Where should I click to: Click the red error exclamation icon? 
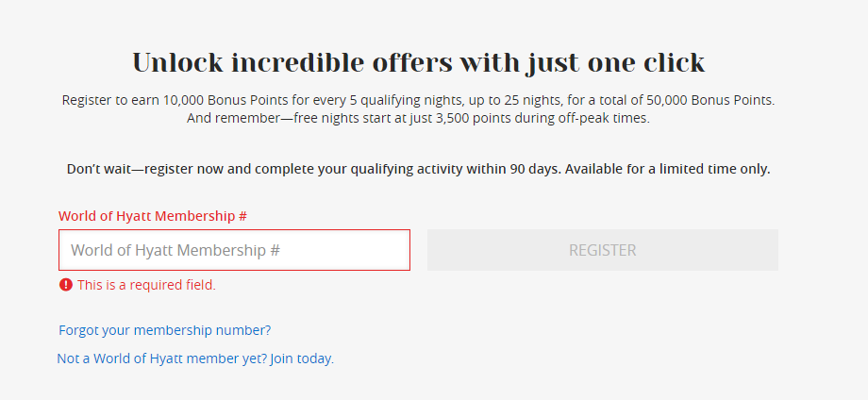65,285
